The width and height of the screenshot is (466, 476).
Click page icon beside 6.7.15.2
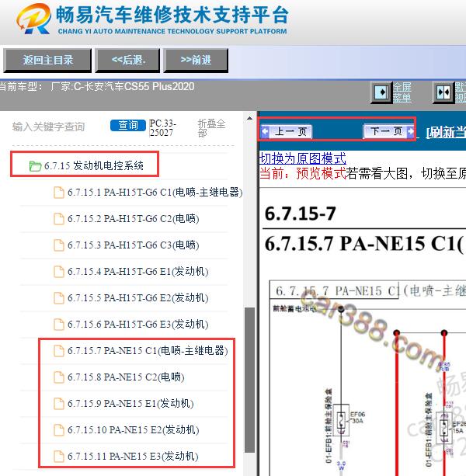click(59, 219)
